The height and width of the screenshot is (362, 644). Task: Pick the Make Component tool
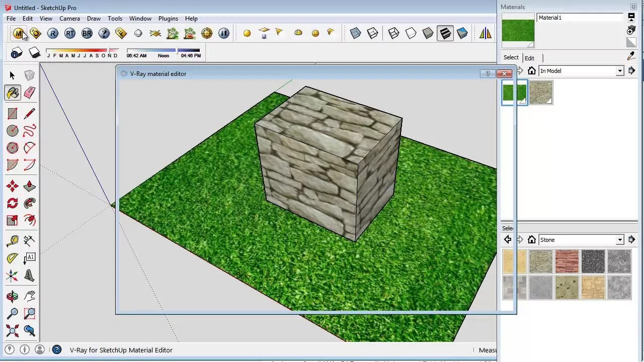(30, 75)
